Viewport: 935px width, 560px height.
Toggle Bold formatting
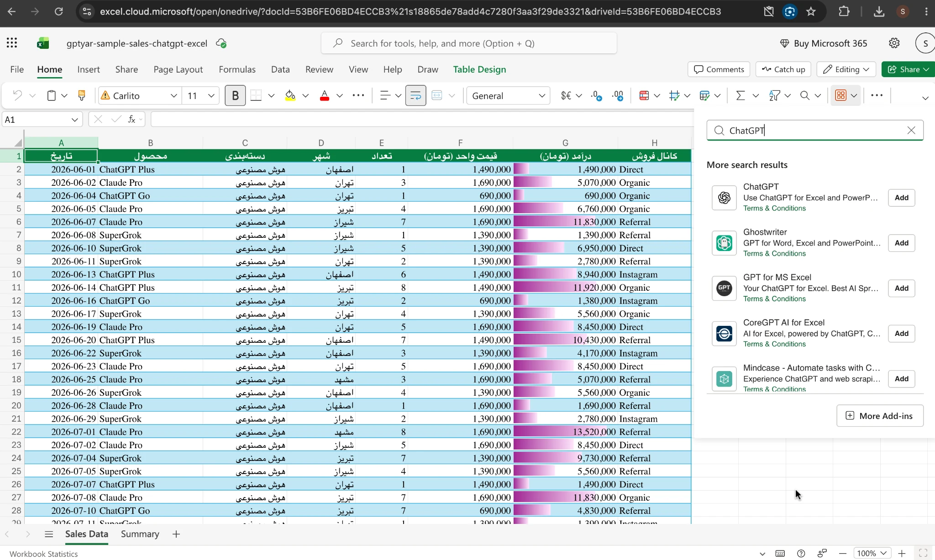click(235, 95)
